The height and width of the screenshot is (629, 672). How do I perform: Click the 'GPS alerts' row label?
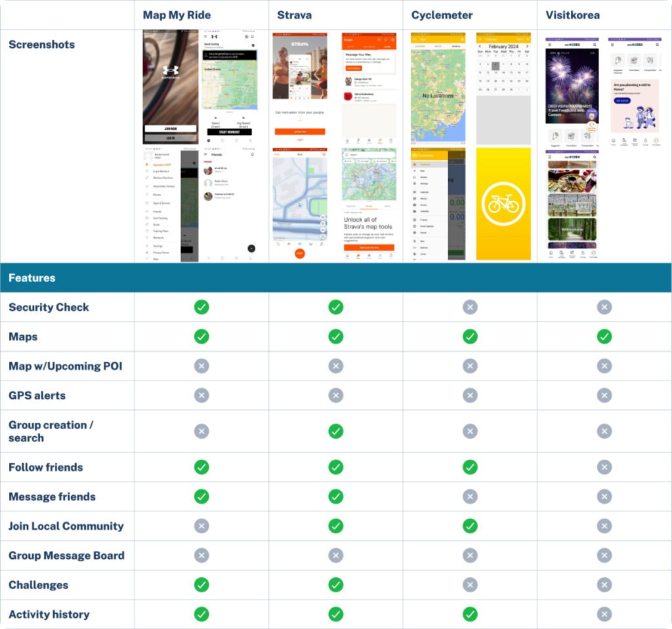(37, 395)
